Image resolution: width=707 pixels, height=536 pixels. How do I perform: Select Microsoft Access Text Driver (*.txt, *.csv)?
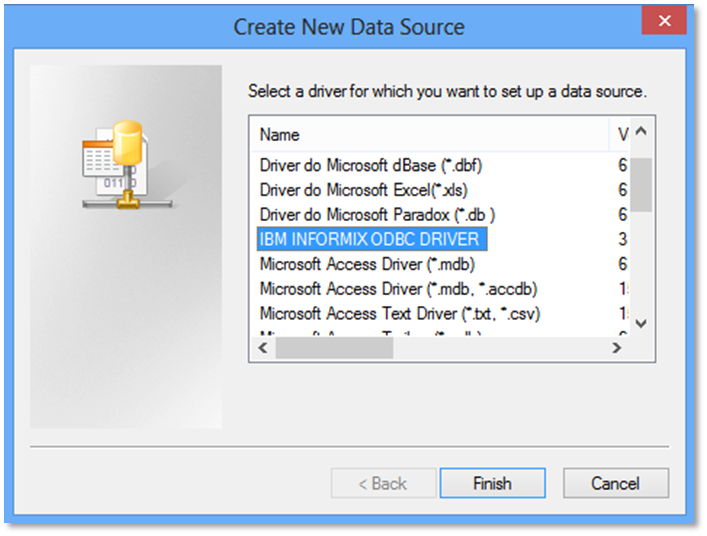399,313
